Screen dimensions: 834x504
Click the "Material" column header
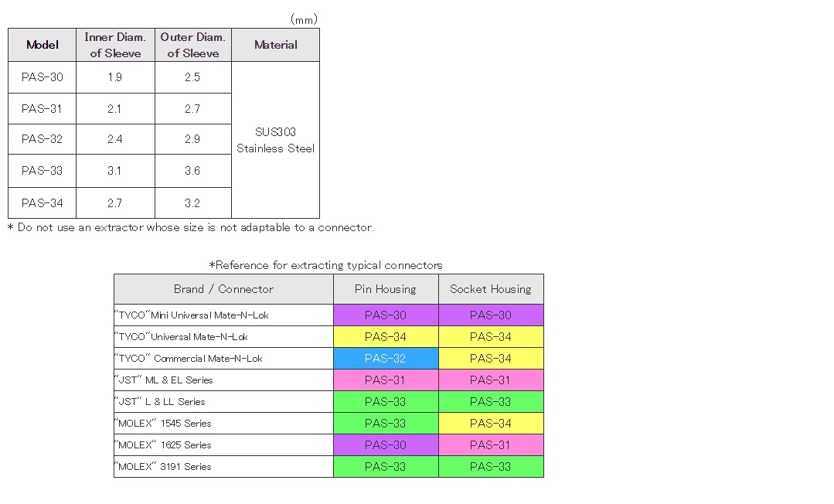click(x=275, y=46)
